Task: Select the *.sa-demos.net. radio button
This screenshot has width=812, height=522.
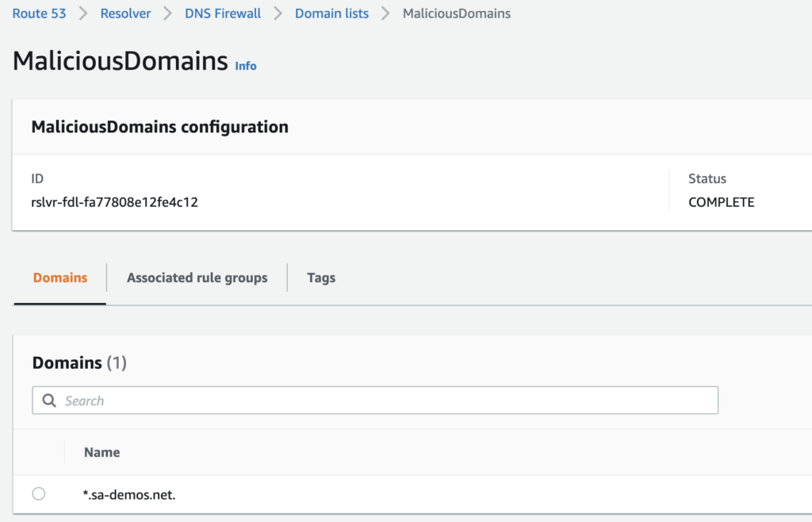Action: coord(38,493)
